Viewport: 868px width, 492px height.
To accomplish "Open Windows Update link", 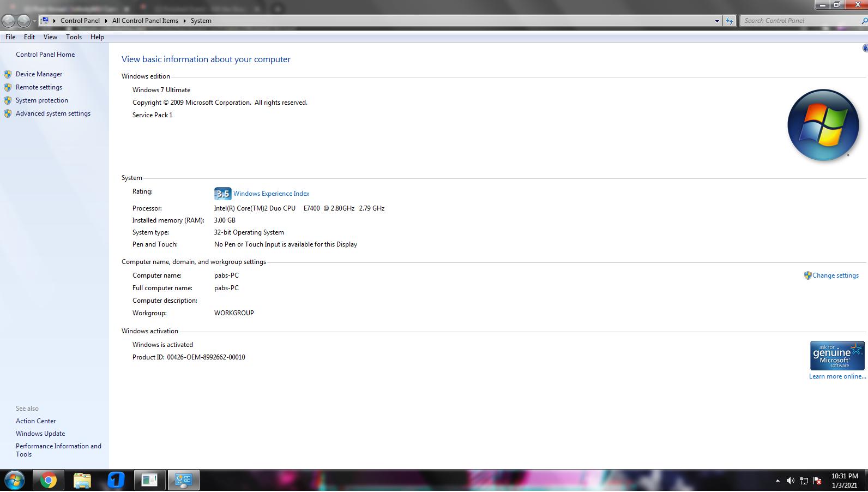I will point(40,434).
